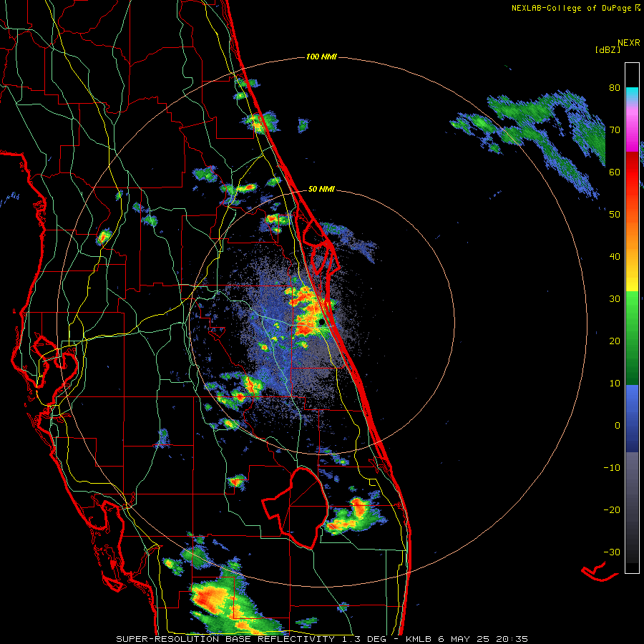Click the -10 value on the dBZ scale
644x644 pixels.
pos(612,468)
